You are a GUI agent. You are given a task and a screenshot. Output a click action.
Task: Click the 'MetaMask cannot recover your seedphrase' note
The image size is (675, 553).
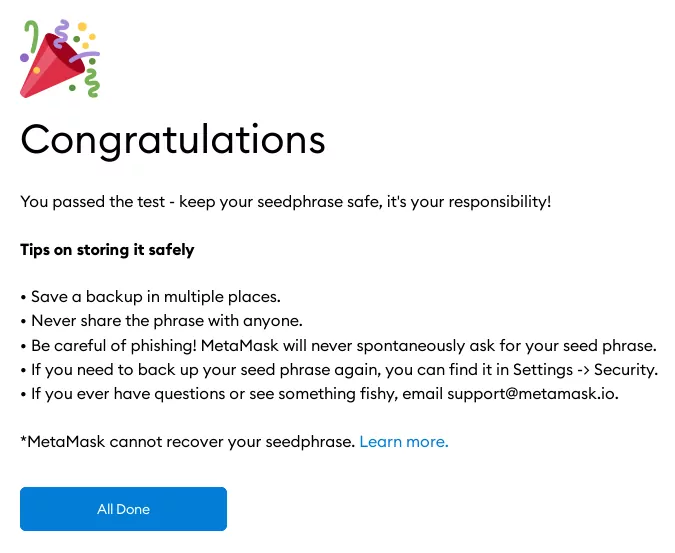point(188,441)
